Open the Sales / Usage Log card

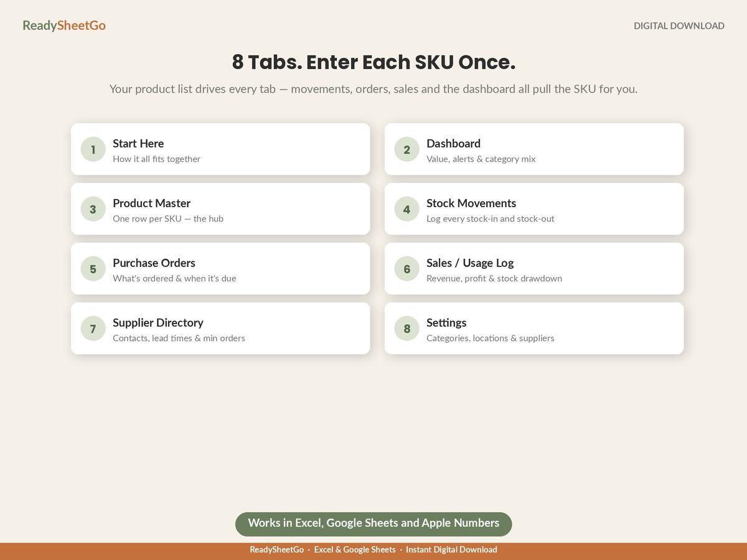click(534, 269)
